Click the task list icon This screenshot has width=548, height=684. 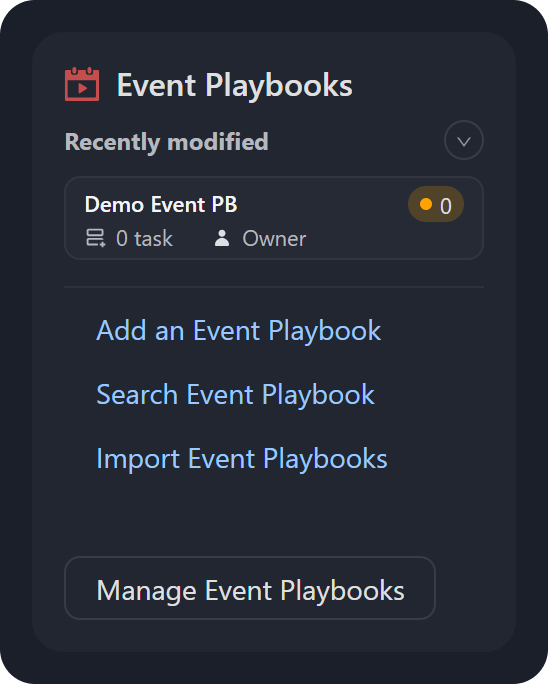[x=96, y=238]
